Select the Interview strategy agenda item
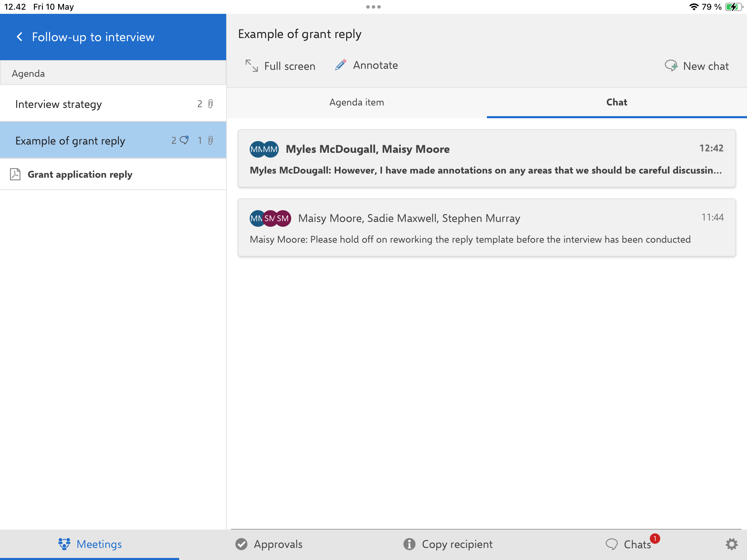The width and height of the screenshot is (747, 560). click(59, 104)
